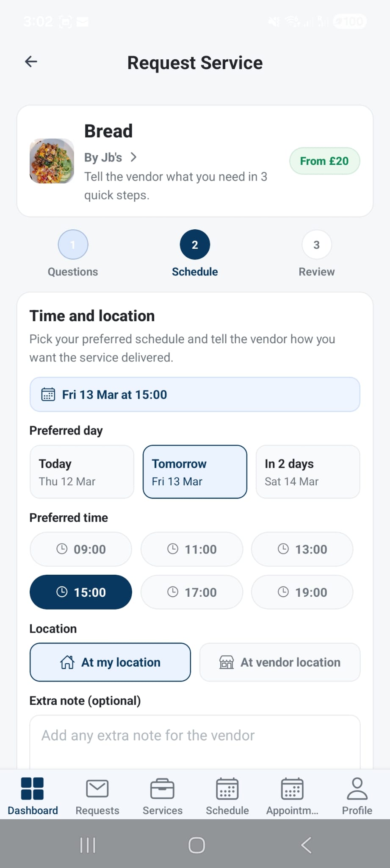This screenshot has width=390, height=868.
Task: Open the Profile person icon
Action: [x=357, y=788]
